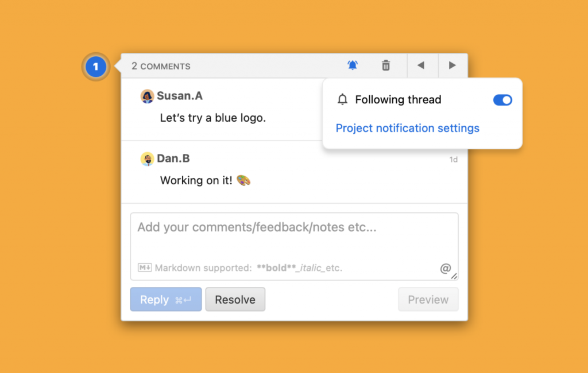Click Susan.A's avatar
This screenshot has height=373, width=588.
click(147, 96)
